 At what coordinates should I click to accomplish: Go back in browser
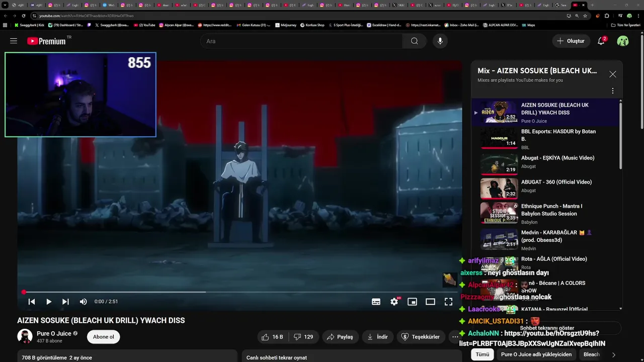pyautogui.click(x=6, y=16)
